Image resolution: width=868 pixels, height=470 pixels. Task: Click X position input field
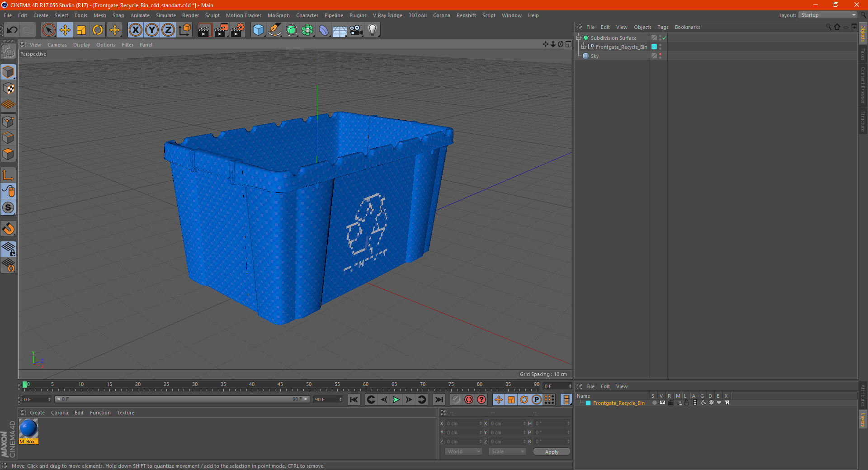464,423
